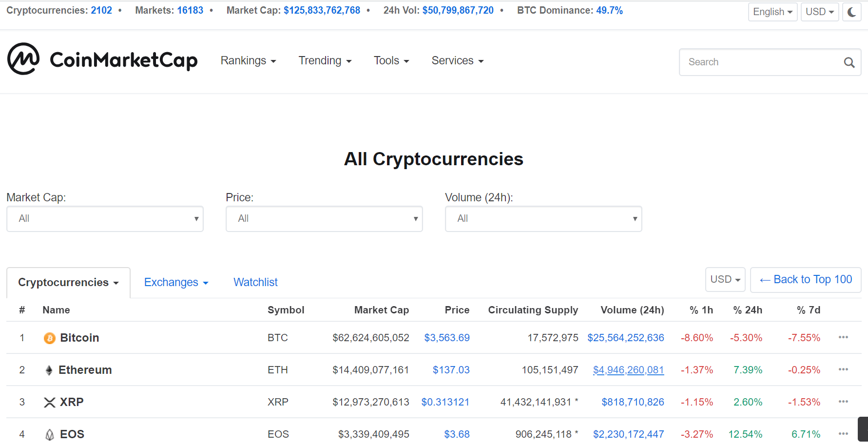Screen dimensions: 868x445
Task: Open the Volume (24h) filter dropdown
Action: pos(543,219)
